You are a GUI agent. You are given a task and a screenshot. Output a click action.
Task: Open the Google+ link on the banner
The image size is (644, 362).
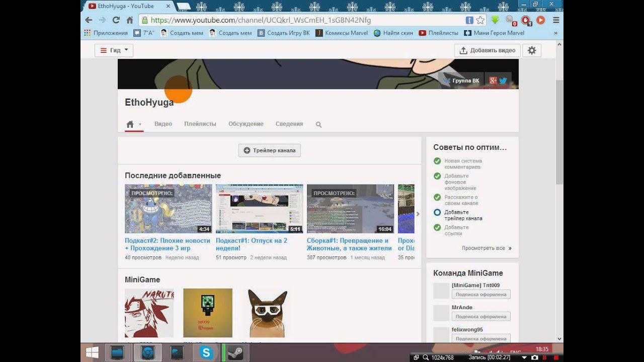(493, 80)
